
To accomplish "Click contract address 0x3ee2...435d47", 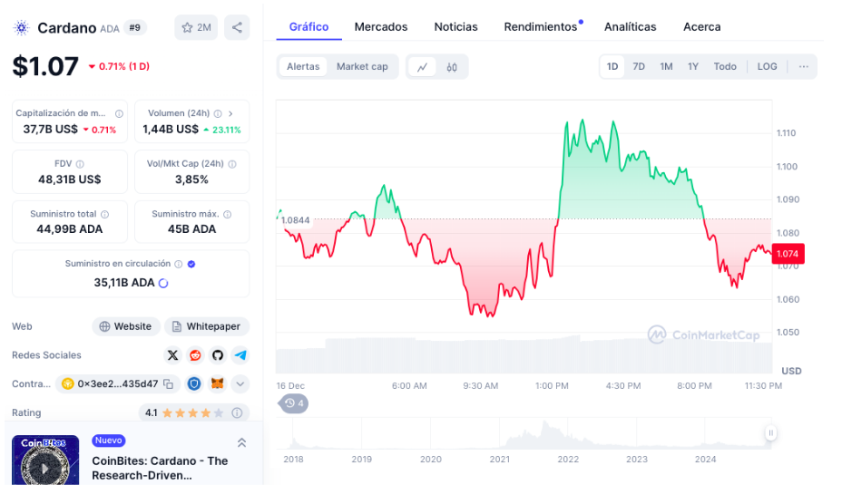I will pyautogui.click(x=118, y=383).
